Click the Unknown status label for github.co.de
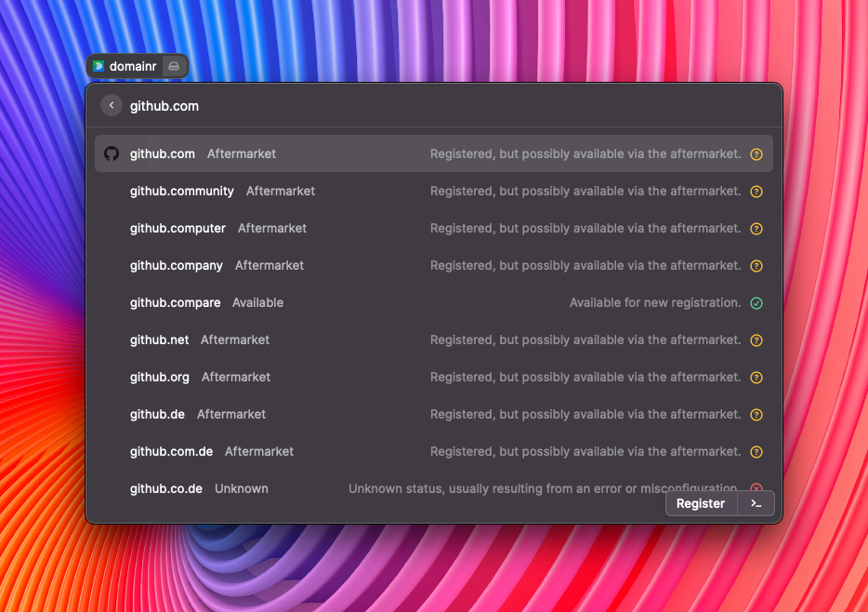This screenshot has height=612, width=868. [x=242, y=489]
